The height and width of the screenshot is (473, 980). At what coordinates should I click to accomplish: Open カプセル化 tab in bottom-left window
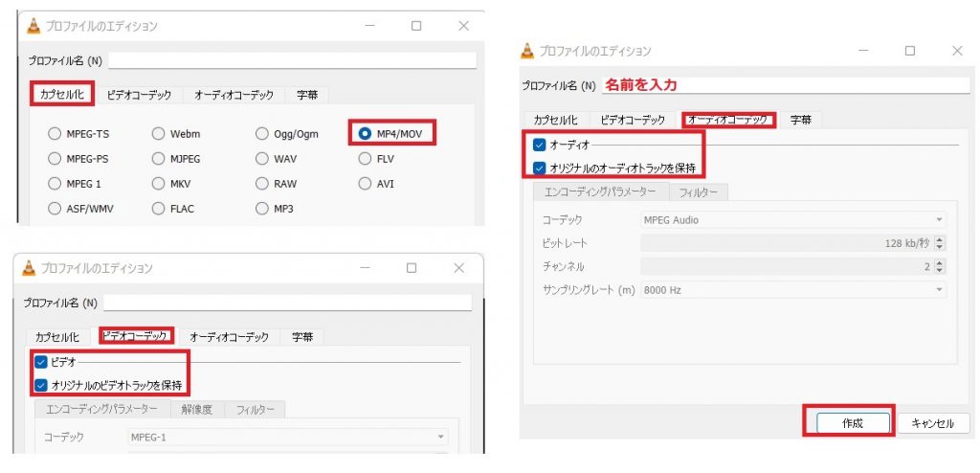click(x=57, y=337)
